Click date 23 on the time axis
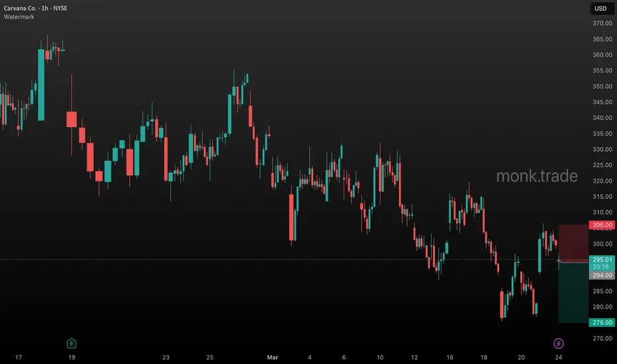 coord(166,357)
